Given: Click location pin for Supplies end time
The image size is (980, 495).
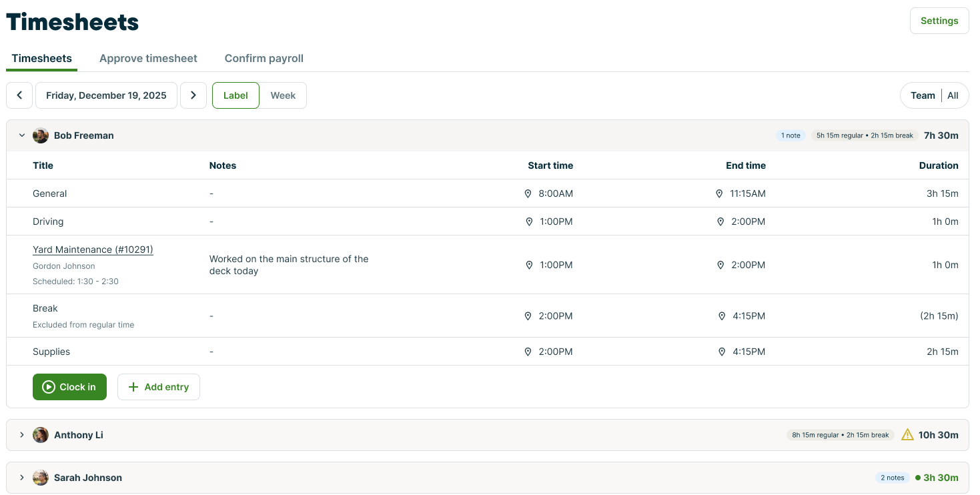Looking at the screenshot, I should point(722,352).
